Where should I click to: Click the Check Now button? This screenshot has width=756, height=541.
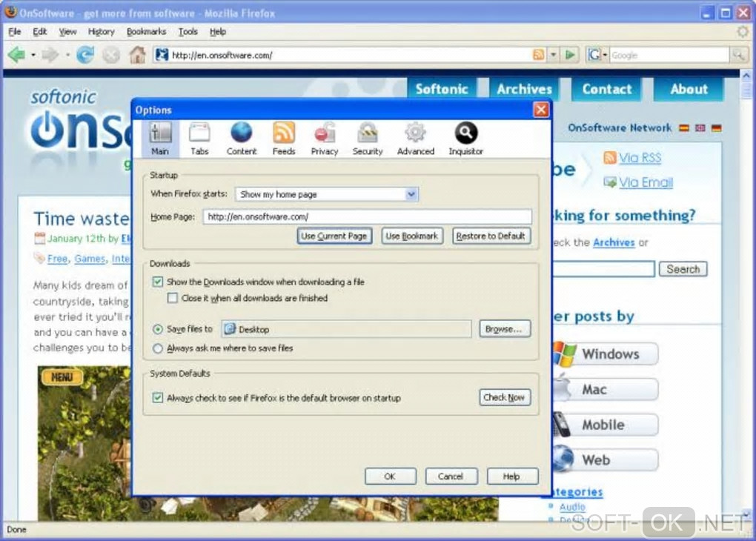click(504, 397)
